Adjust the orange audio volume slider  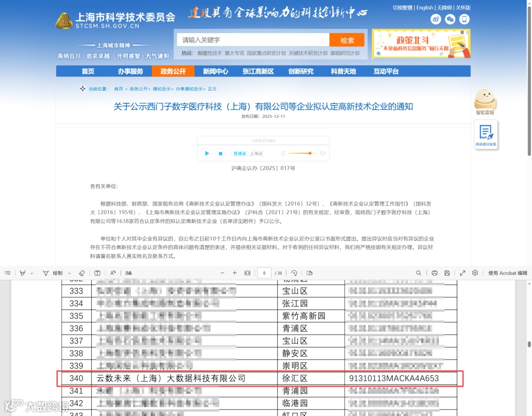click(302, 153)
